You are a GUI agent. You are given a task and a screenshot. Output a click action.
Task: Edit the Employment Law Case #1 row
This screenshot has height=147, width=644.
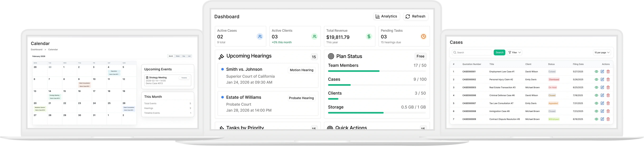602,72
